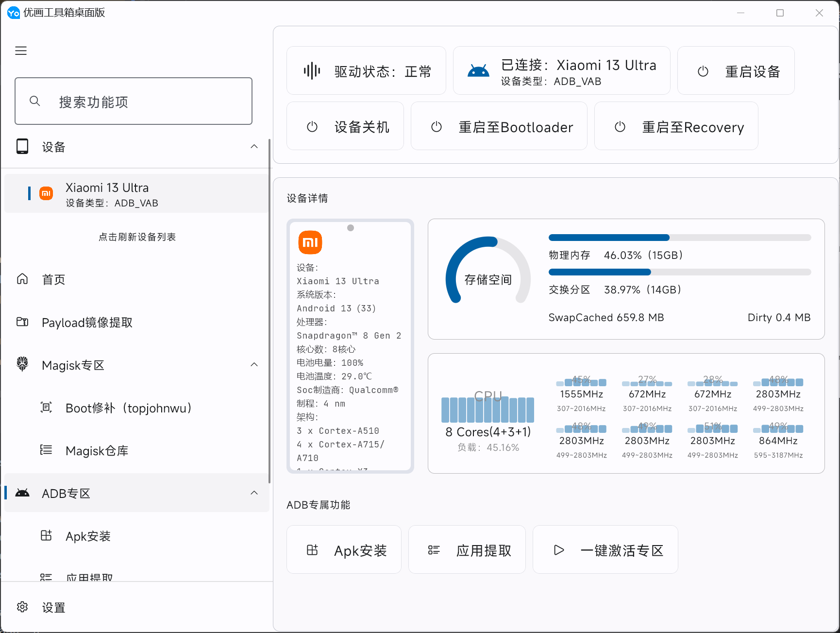Click 电池电量: 100% text
Image resolution: width=840 pixels, height=633 pixels.
(x=330, y=363)
